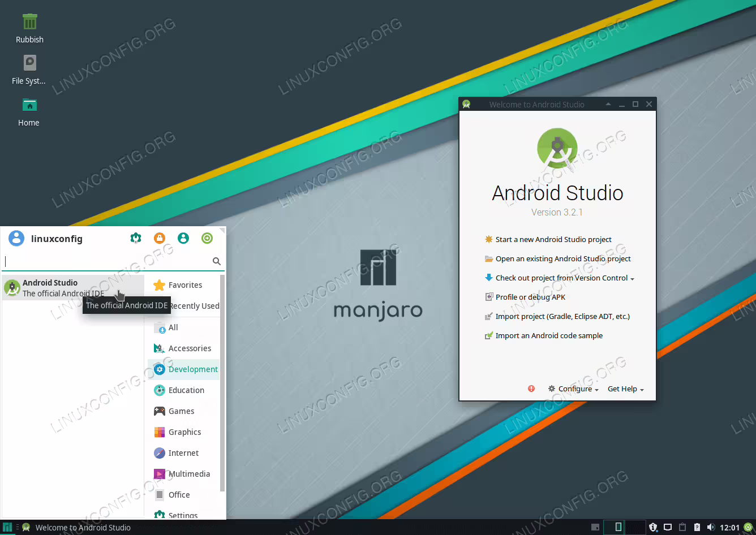The height and width of the screenshot is (535, 756).
Task: Click the shield update notifier tray icon
Action: 653,527
